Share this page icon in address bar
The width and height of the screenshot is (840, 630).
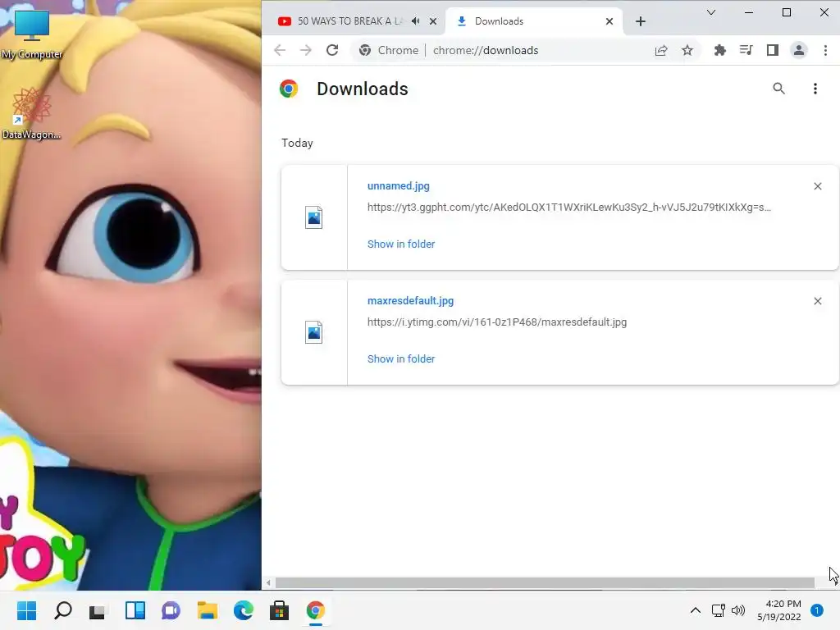click(661, 50)
